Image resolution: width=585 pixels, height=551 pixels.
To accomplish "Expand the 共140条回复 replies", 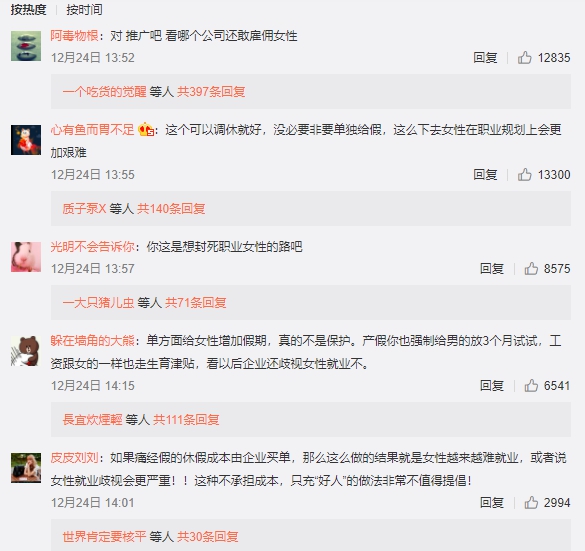I will (171, 209).
